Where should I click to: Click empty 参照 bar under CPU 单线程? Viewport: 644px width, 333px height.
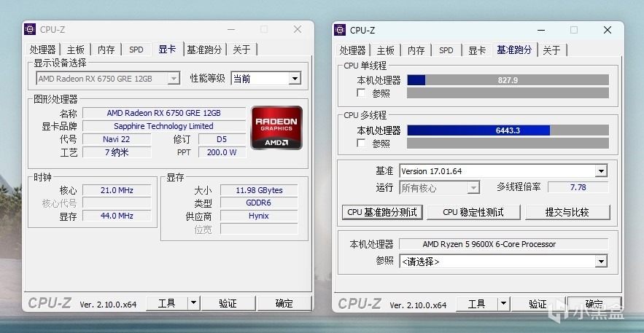point(508,93)
